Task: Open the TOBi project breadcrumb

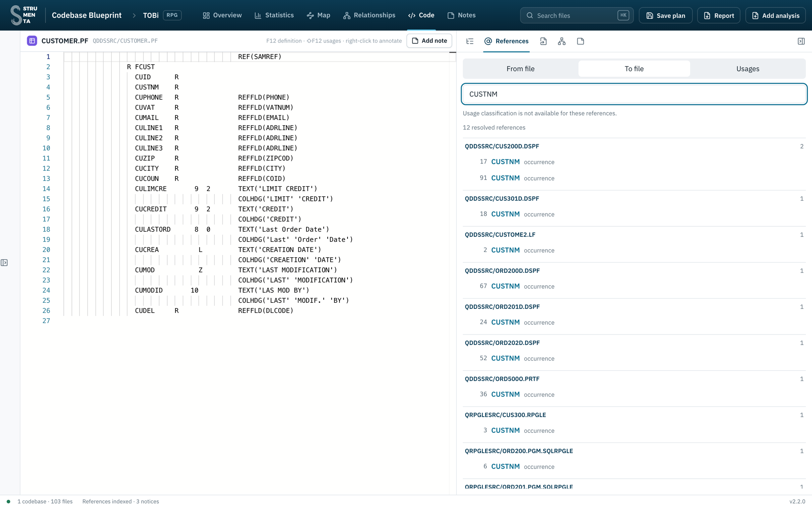Action: pyautogui.click(x=151, y=15)
